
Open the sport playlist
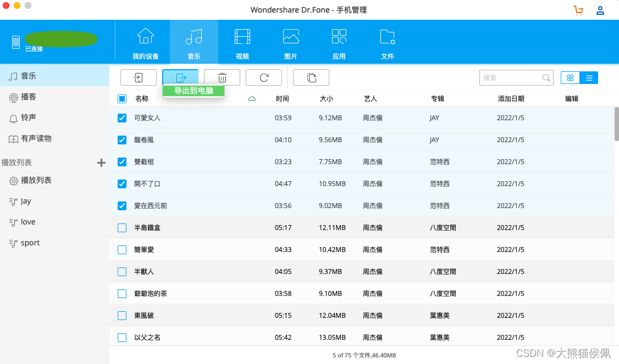click(54, 243)
